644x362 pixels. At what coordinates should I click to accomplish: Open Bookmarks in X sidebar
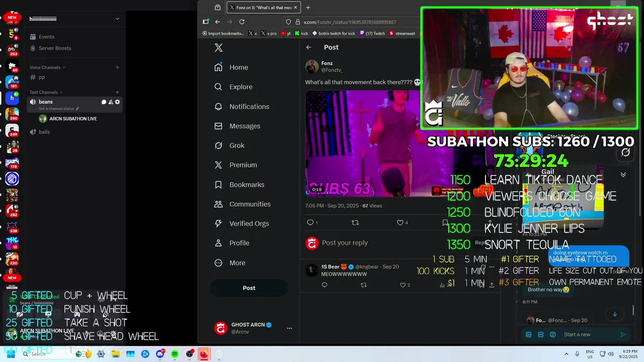pos(239,185)
